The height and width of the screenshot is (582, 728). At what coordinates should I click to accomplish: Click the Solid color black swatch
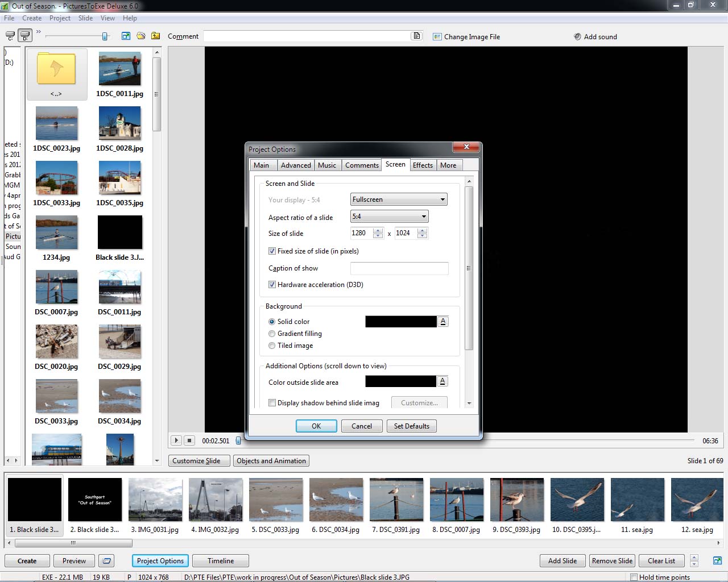pyautogui.click(x=400, y=322)
